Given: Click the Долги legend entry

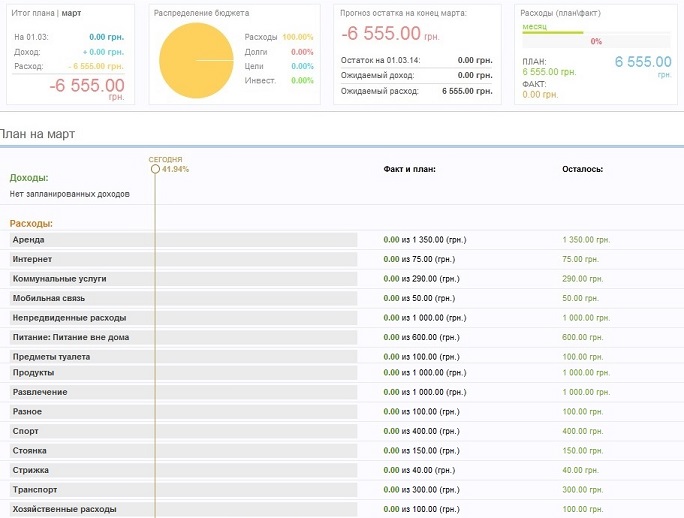Looking at the screenshot, I should pyautogui.click(x=257, y=51).
